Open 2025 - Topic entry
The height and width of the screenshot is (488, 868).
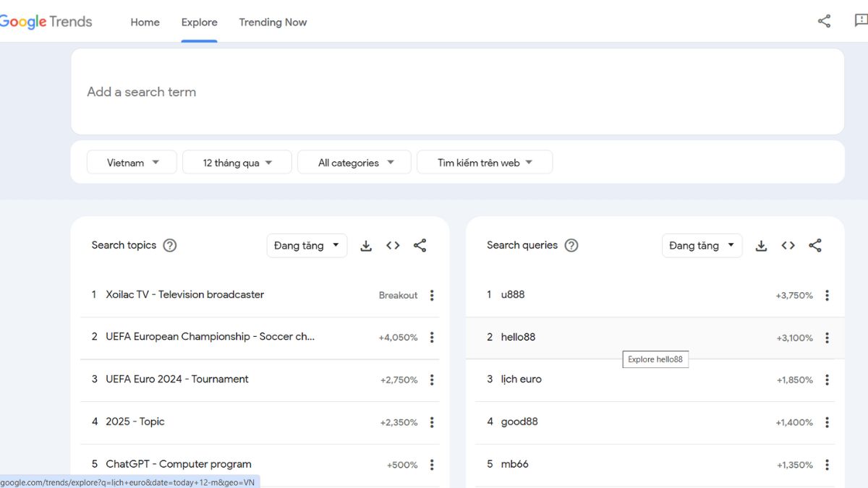(135, 421)
